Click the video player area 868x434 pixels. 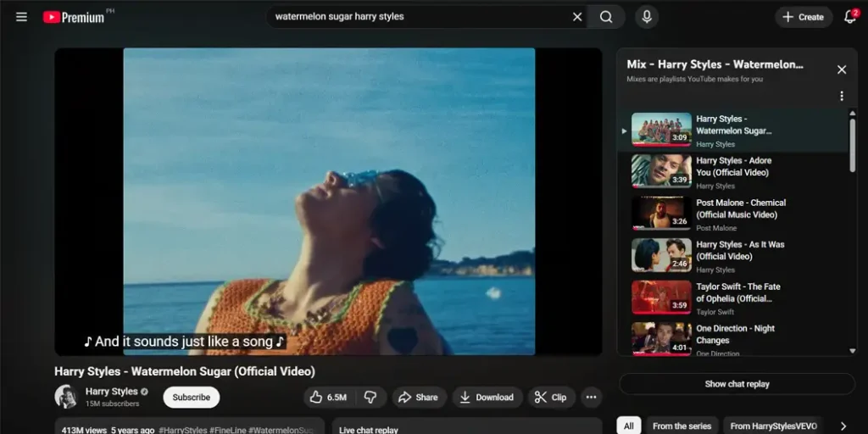328,202
